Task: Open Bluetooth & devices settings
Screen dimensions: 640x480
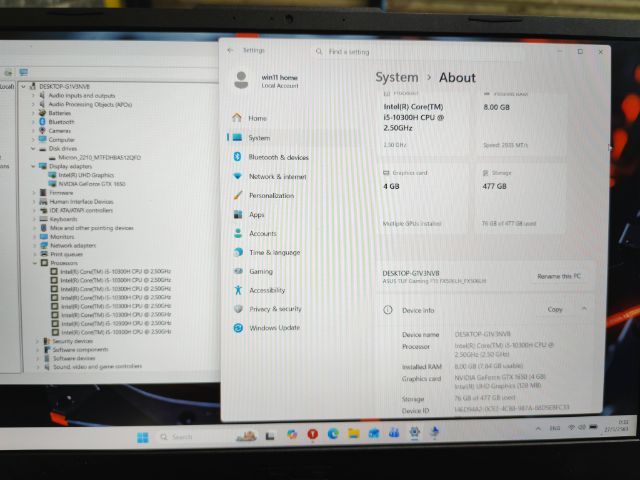Action: pyautogui.click(x=278, y=157)
